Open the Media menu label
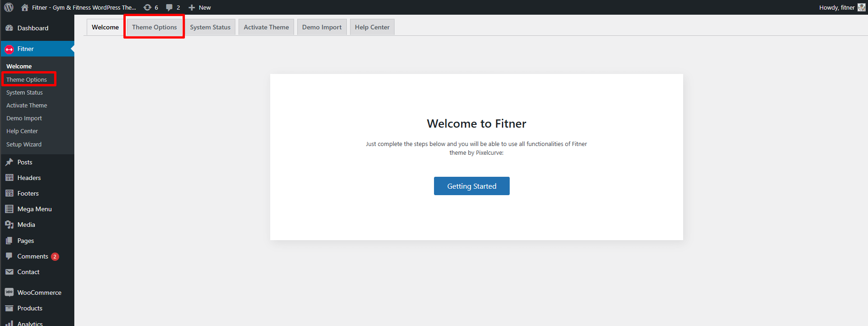 [26, 225]
